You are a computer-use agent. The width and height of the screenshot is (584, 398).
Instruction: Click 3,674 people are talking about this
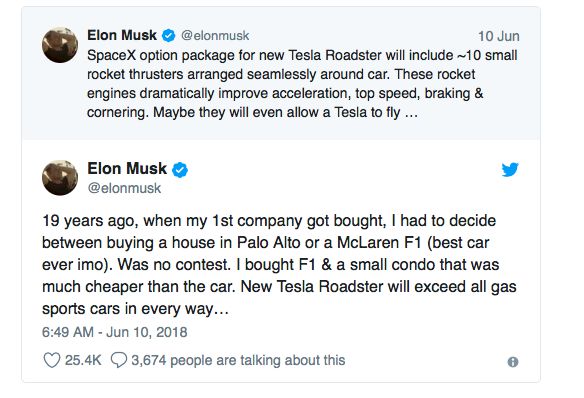[x=238, y=360]
